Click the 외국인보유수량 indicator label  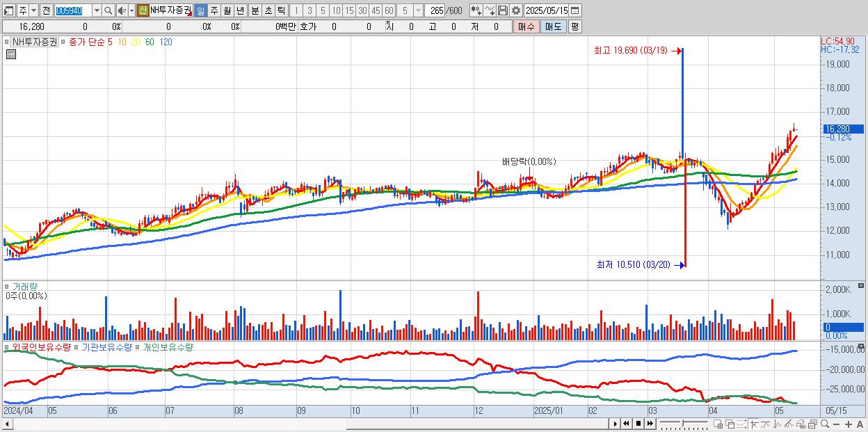[42, 346]
